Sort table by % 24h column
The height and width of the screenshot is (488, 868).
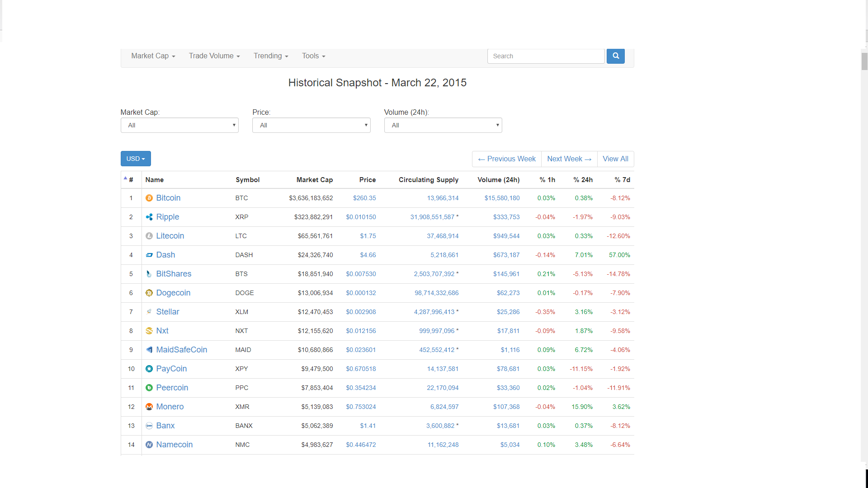(x=583, y=180)
